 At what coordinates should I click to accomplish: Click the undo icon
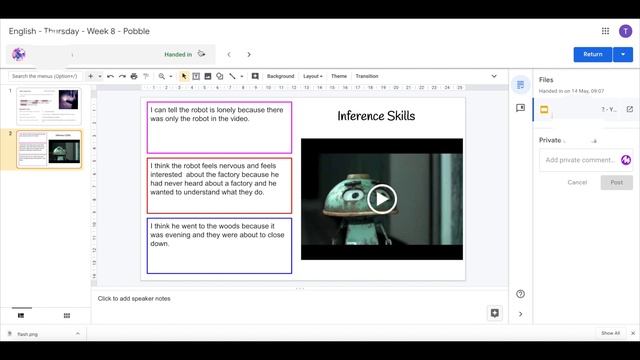[x=110, y=76]
